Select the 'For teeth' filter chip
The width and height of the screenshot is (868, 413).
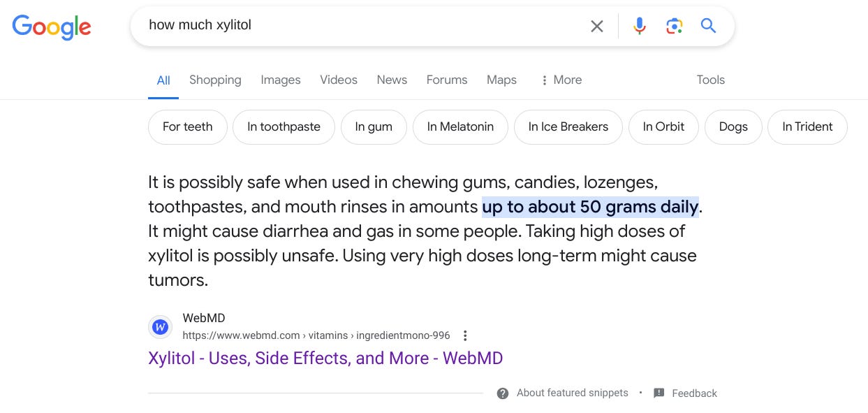[x=188, y=127]
